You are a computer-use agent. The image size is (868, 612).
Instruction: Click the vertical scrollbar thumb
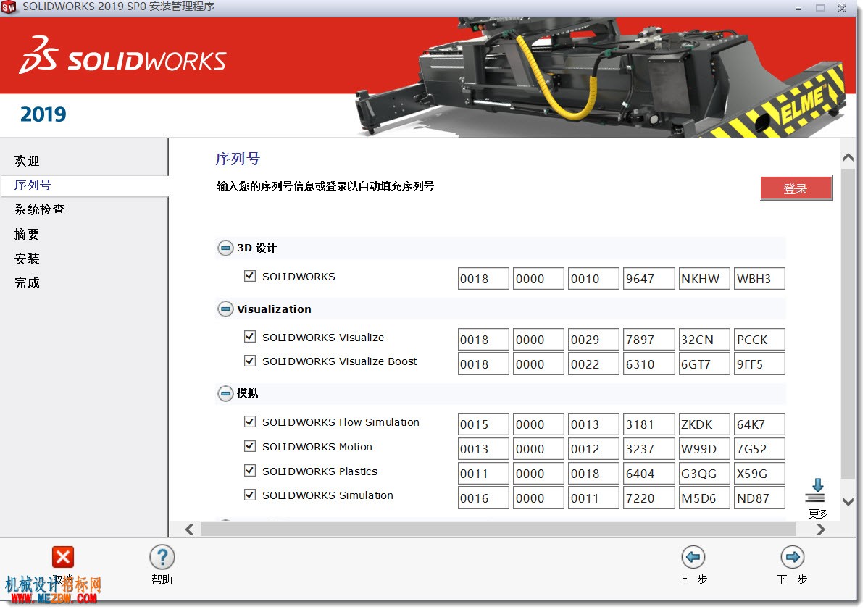848,322
